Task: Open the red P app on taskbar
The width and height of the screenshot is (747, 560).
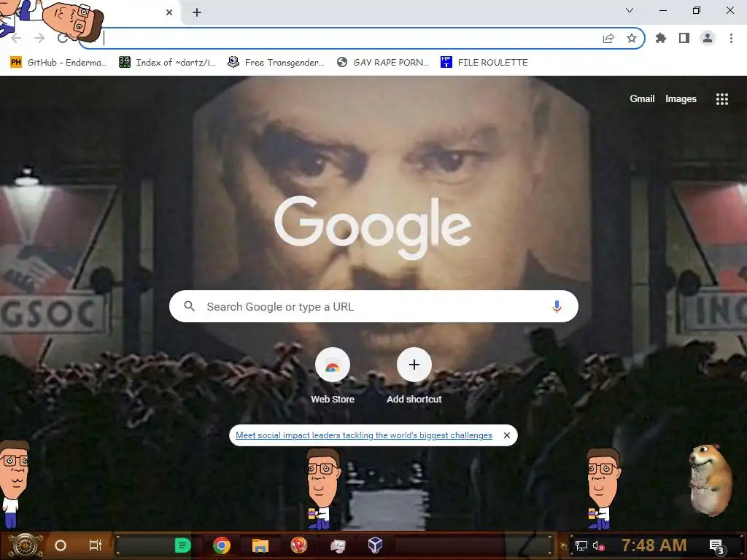Action: (298, 545)
